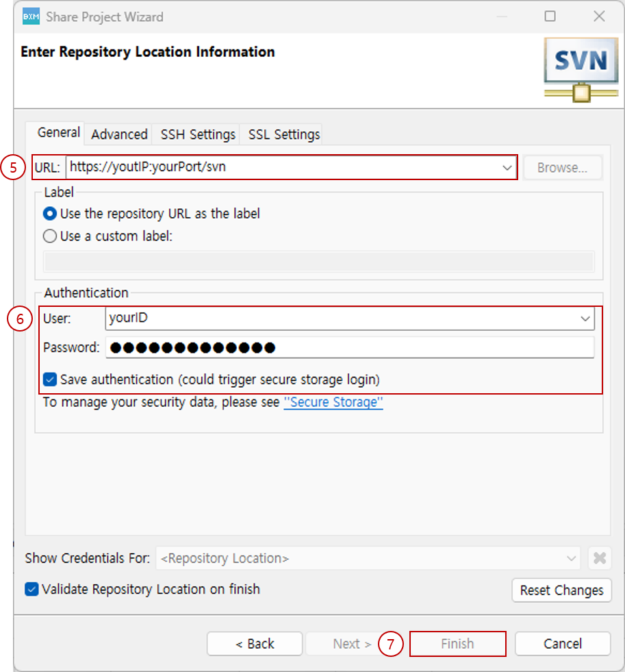This screenshot has width=625, height=672.
Task: Uncheck the Save authentication checkbox
Action: [x=50, y=379]
